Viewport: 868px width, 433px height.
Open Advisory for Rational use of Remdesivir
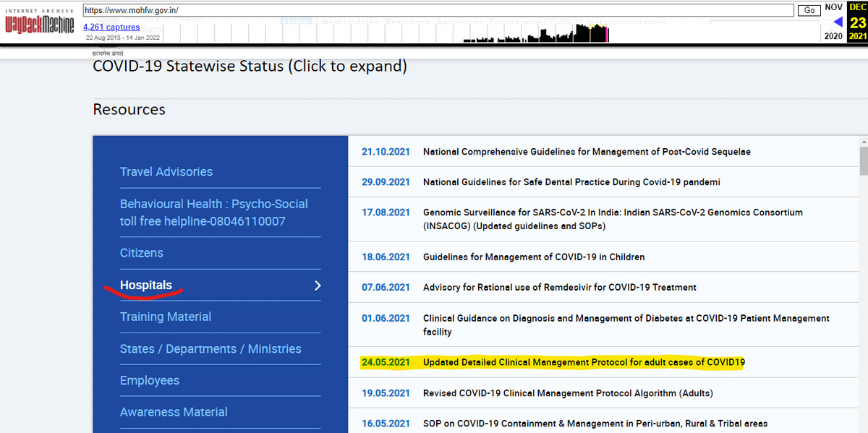click(x=559, y=287)
